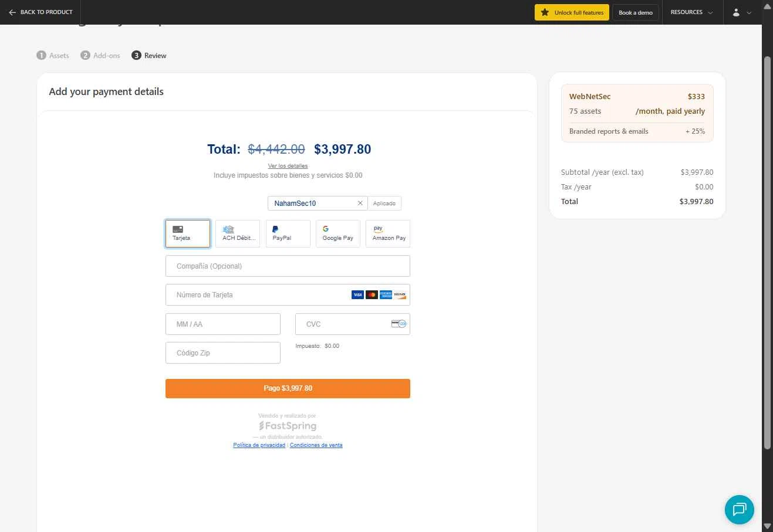Screen dimensions: 773x532
Task: Click the Mastercard logo
Action: point(372,295)
